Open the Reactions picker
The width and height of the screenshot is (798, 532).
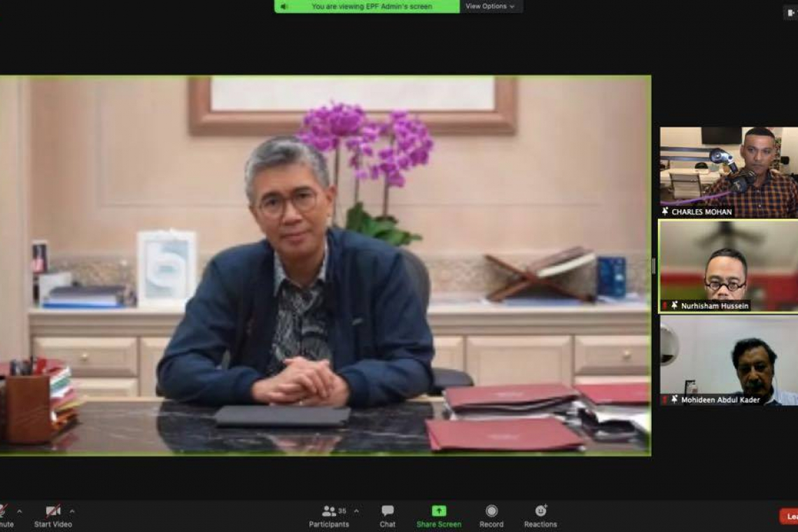[x=539, y=514]
